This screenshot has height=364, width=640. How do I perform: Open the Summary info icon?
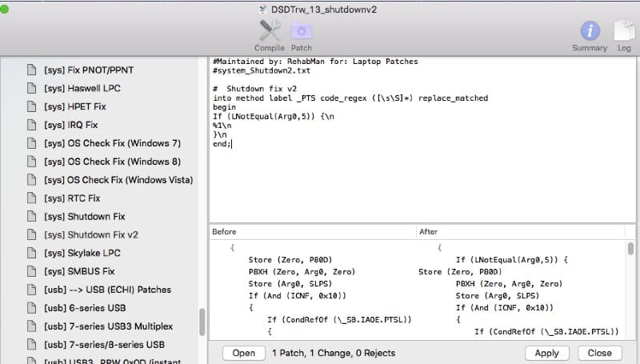(590, 30)
